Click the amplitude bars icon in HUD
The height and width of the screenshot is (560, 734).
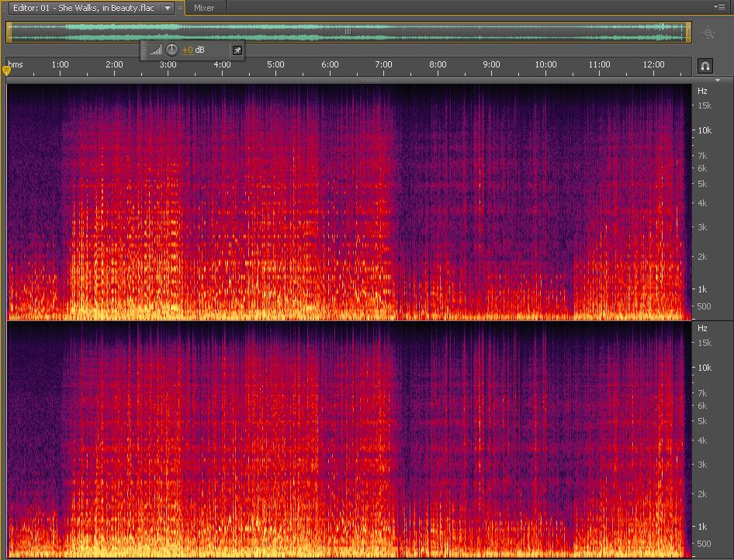point(156,50)
